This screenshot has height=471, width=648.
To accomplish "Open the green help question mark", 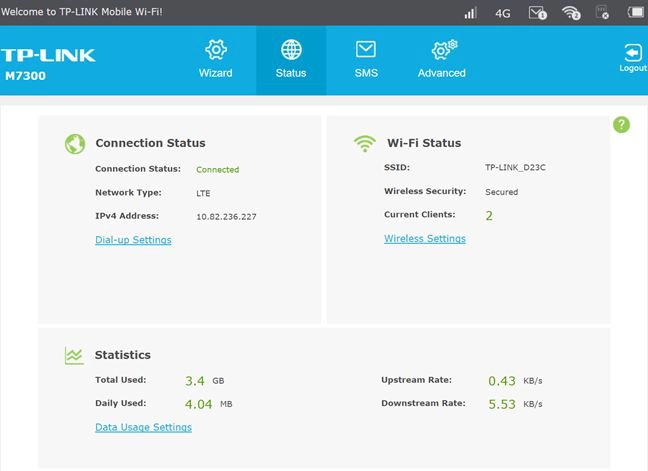I will pyautogui.click(x=621, y=124).
